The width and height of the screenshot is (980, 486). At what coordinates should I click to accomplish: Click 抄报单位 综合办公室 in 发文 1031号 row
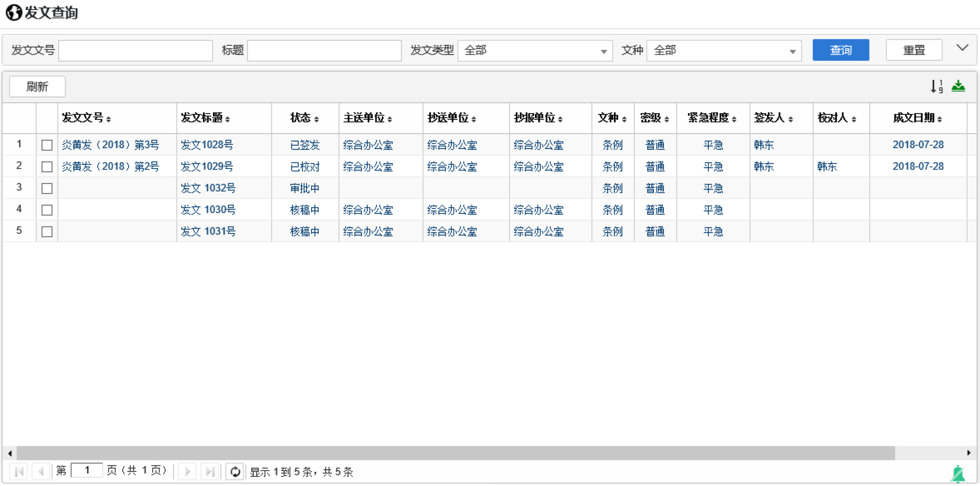pos(539,231)
